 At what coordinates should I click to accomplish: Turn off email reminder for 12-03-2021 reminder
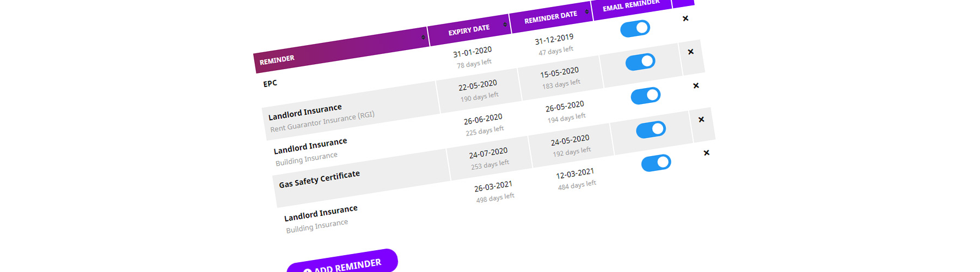click(x=656, y=163)
